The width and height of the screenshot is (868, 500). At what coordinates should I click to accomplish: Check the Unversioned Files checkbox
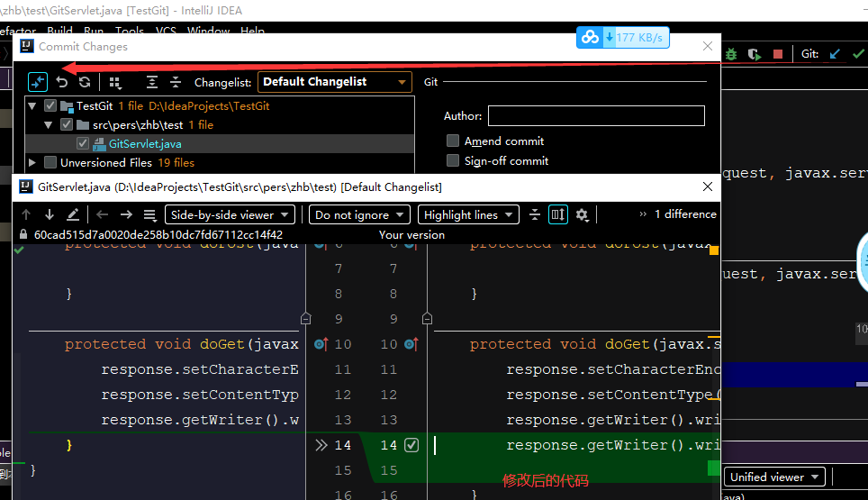[x=50, y=162]
